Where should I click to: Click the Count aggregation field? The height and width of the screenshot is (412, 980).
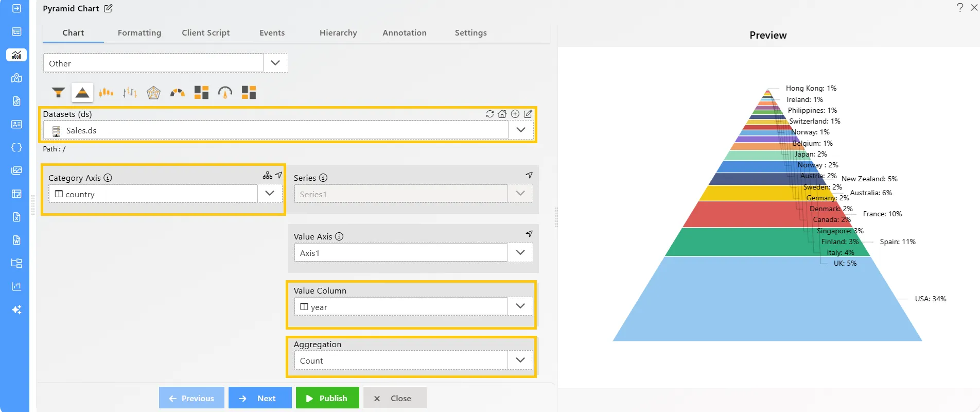point(401,360)
